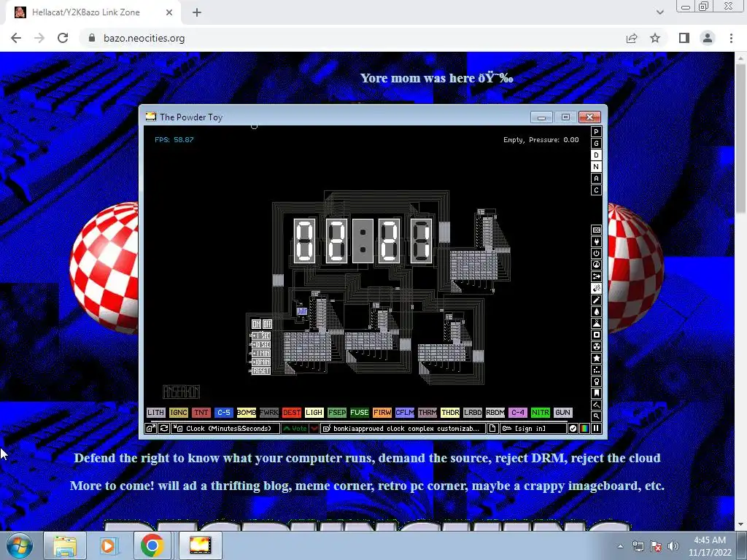Bookmark this page with the star icon

tap(655, 38)
